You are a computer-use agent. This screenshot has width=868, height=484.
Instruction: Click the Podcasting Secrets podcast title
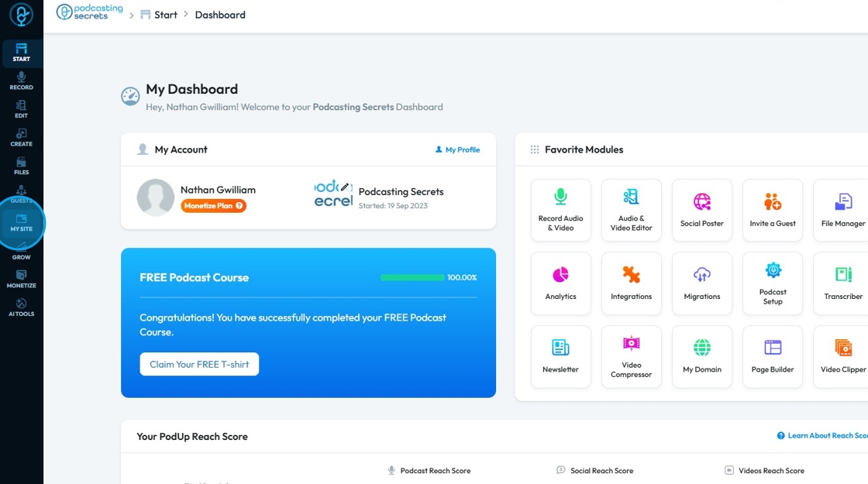click(x=401, y=191)
